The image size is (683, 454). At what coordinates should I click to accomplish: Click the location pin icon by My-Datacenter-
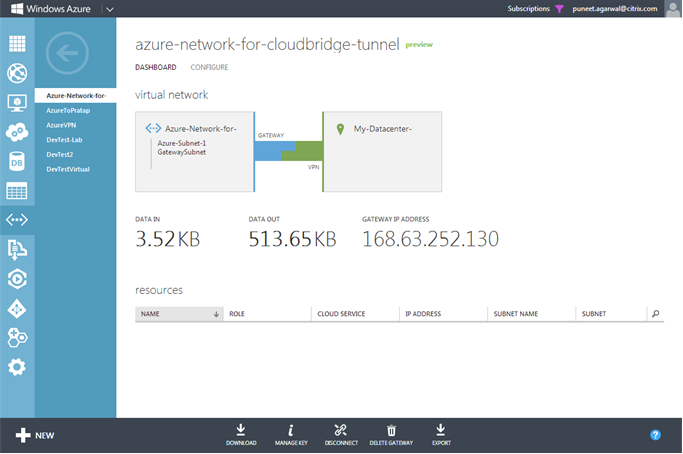click(340, 129)
